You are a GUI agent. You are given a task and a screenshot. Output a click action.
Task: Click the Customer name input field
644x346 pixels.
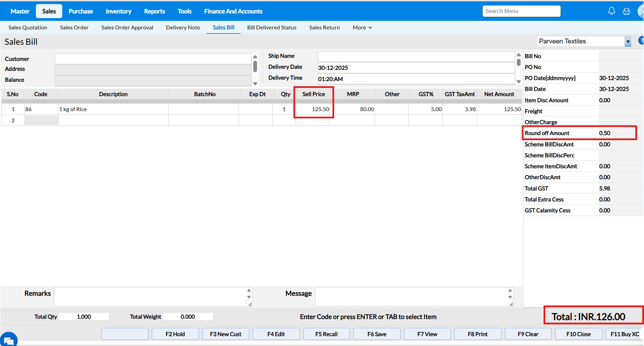coord(153,59)
